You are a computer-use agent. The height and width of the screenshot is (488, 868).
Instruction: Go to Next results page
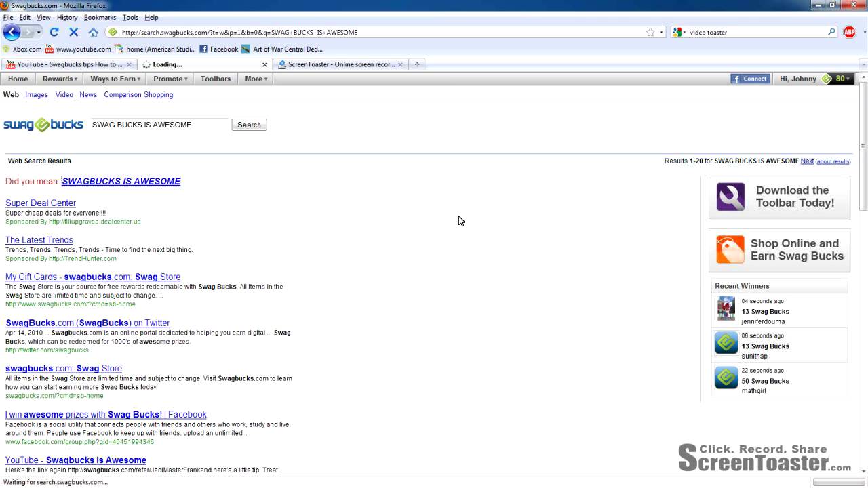[x=807, y=161]
